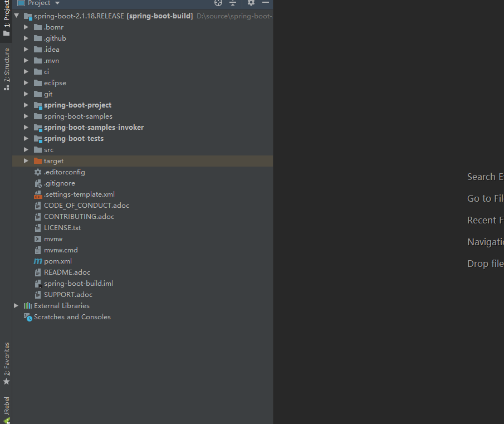Select spring-boot-samples in the tree
The height and width of the screenshot is (424, 504).
point(78,116)
